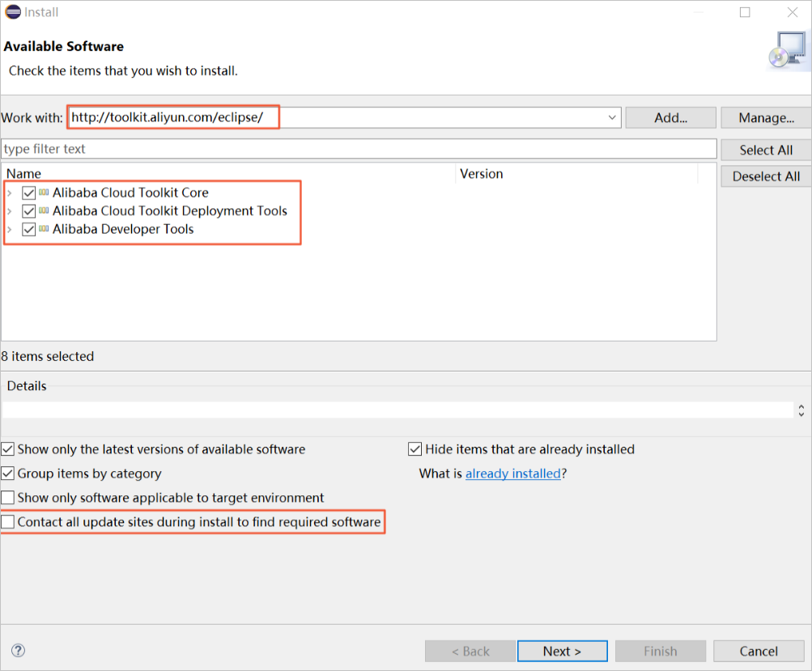This screenshot has width=812, height=671.
Task: Uncheck Alibaba Developer Tools checkbox
Action: [28, 229]
